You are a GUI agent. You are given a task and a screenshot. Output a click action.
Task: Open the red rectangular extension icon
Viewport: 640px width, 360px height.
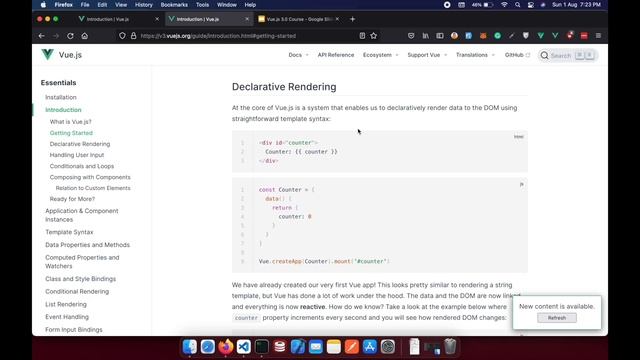coord(584,36)
